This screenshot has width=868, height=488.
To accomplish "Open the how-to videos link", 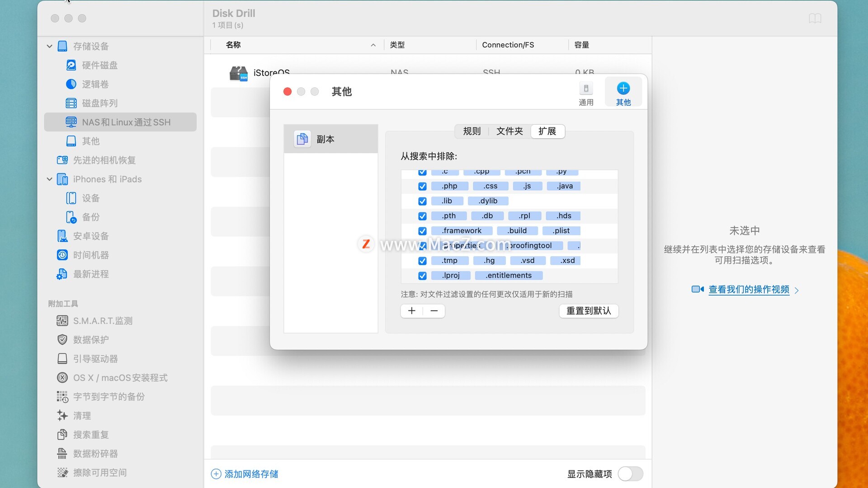I will click(749, 290).
